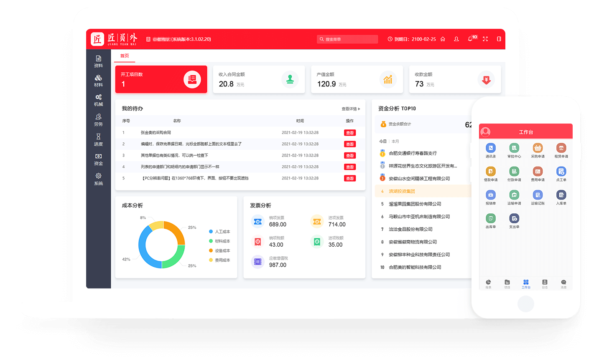
Task: Expand 查看详情 in the 我的待办 panel
Action: coord(350,109)
